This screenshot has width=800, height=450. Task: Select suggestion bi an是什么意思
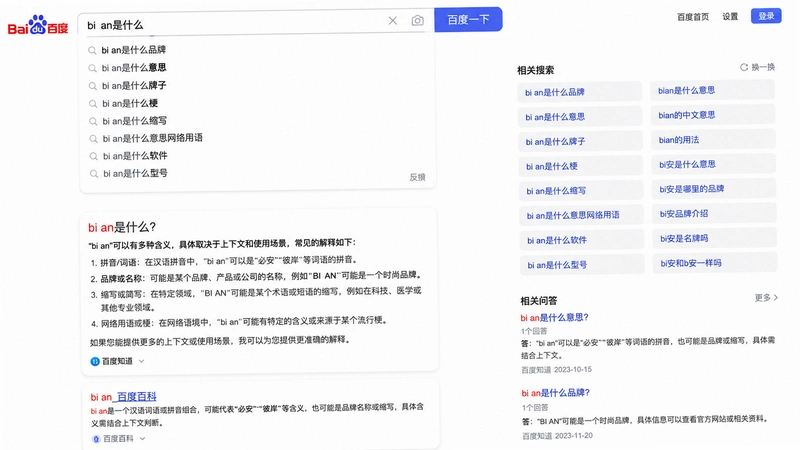point(134,68)
